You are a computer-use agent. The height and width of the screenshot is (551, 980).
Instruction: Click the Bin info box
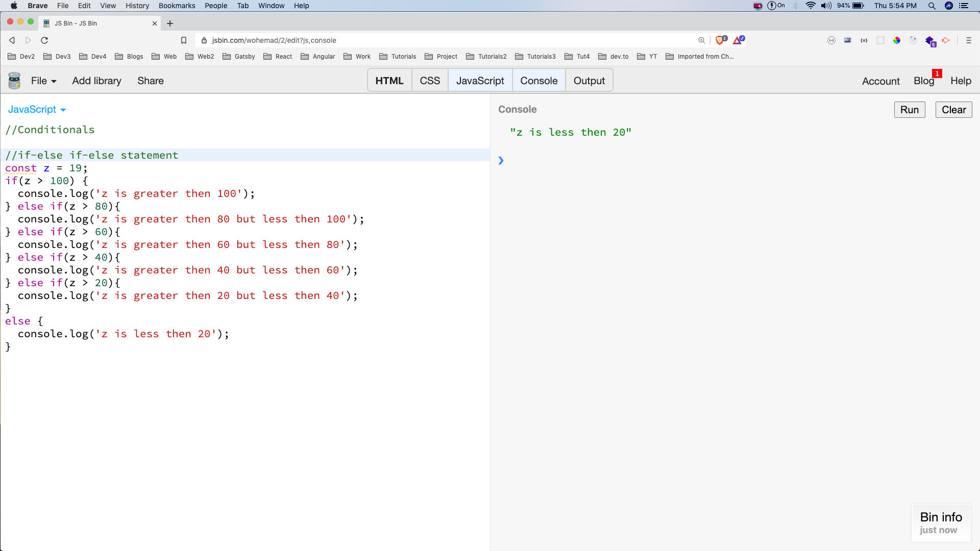coord(941,523)
